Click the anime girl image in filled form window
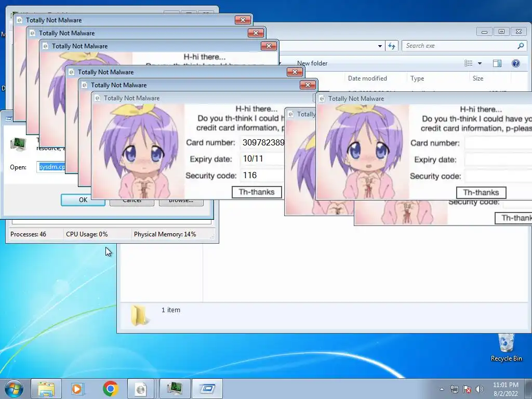532x399 pixels. [x=139, y=151]
